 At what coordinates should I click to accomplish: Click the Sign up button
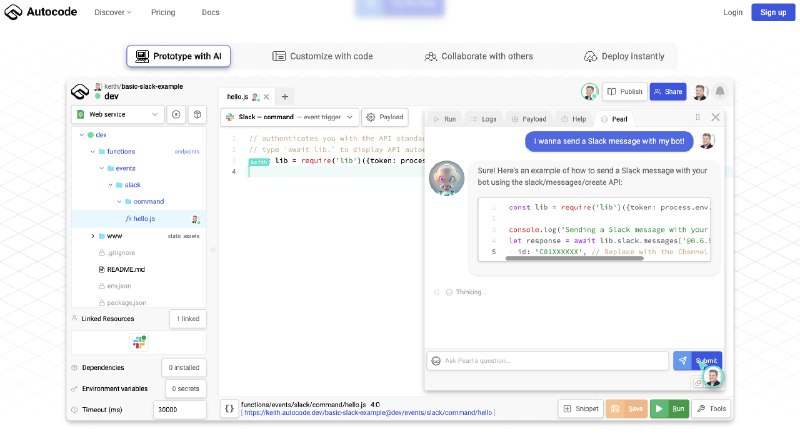pyautogui.click(x=773, y=12)
